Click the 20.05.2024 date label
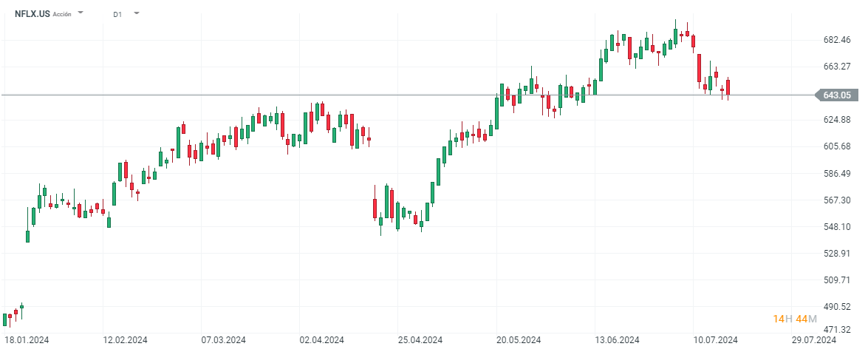Screen dimensions: 868x352 [517, 340]
